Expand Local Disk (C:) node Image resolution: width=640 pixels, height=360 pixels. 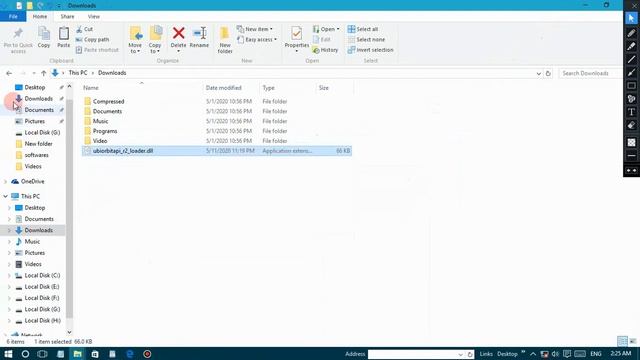click(x=9, y=276)
